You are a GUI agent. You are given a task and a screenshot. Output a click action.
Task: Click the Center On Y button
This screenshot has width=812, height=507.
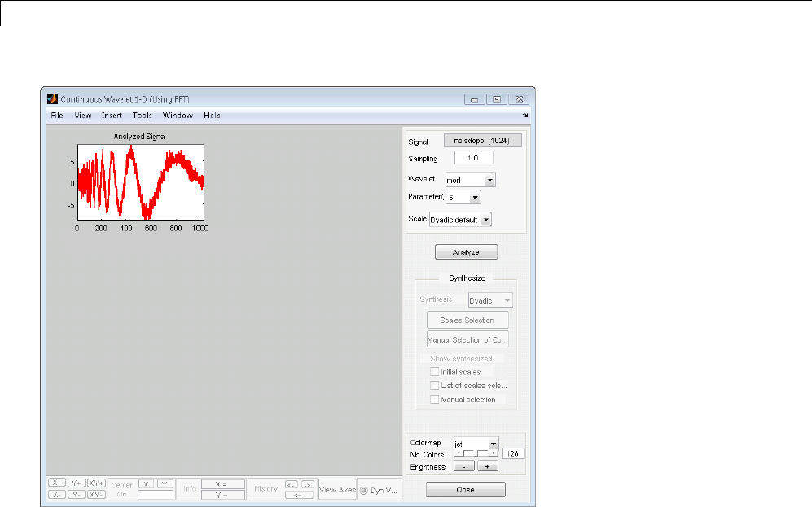pyautogui.click(x=165, y=484)
